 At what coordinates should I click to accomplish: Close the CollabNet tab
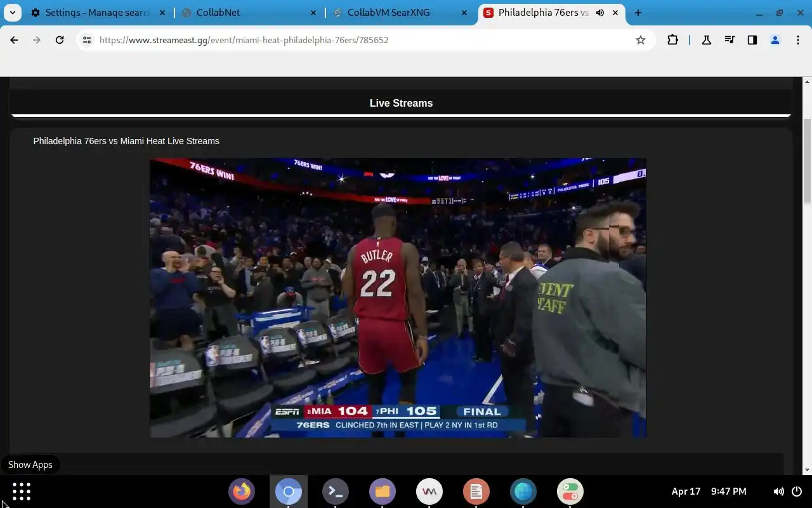tap(314, 13)
